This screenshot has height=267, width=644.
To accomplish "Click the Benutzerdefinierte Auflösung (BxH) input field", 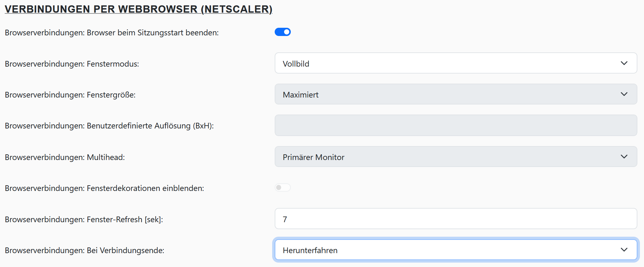I will point(455,126).
